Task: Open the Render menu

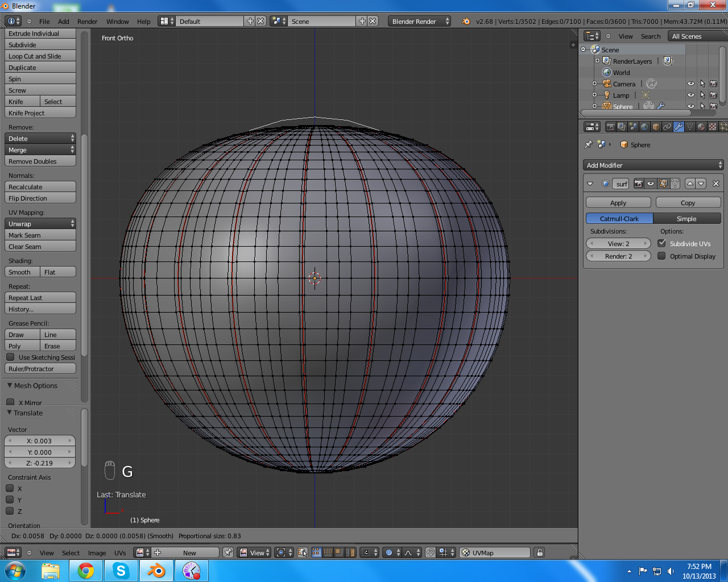Action: pos(87,22)
